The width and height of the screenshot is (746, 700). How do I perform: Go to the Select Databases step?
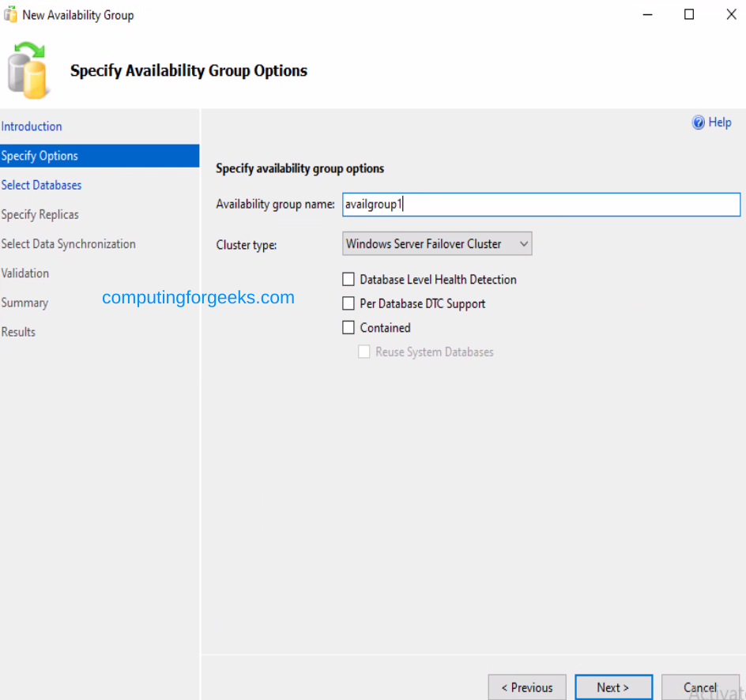pos(41,185)
